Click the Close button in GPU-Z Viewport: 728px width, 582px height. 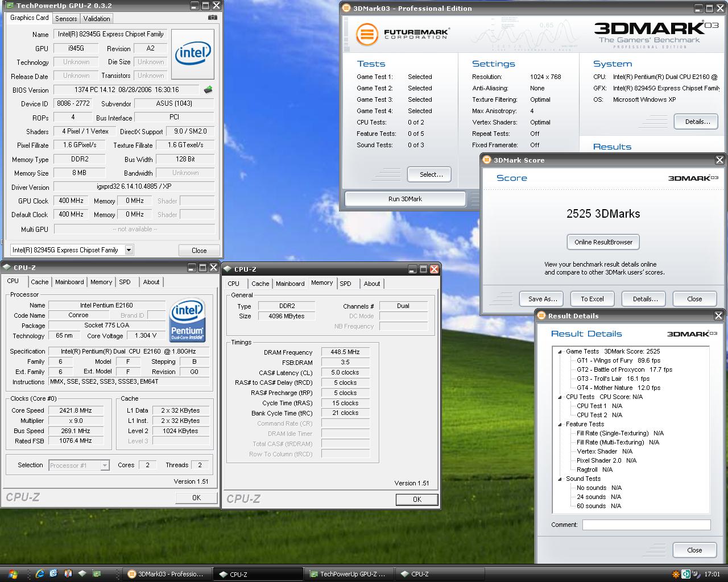(199, 250)
